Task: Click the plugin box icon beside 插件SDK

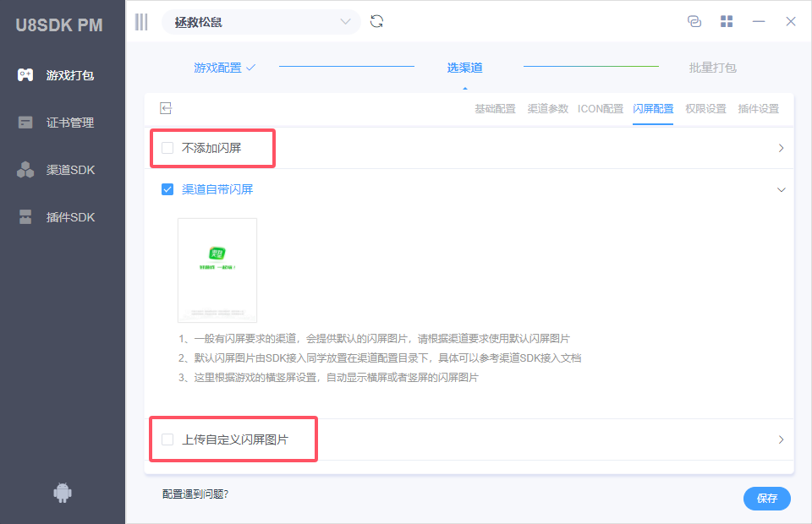Action: [x=25, y=217]
